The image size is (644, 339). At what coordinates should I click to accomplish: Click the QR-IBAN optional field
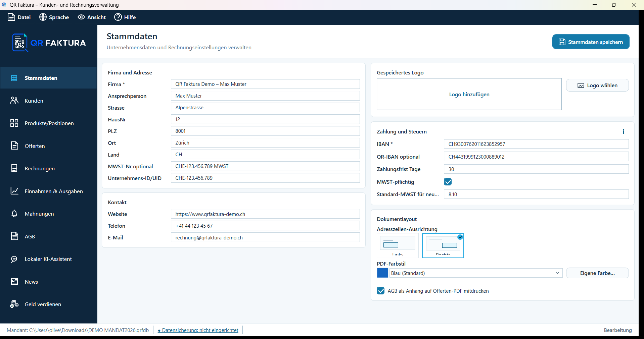(536, 157)
